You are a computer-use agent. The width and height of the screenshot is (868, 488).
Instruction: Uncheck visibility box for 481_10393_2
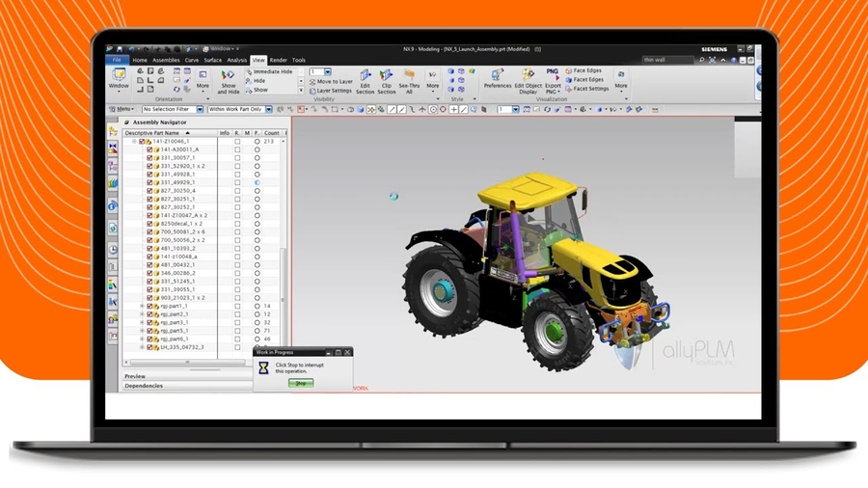tap(149, 249)
